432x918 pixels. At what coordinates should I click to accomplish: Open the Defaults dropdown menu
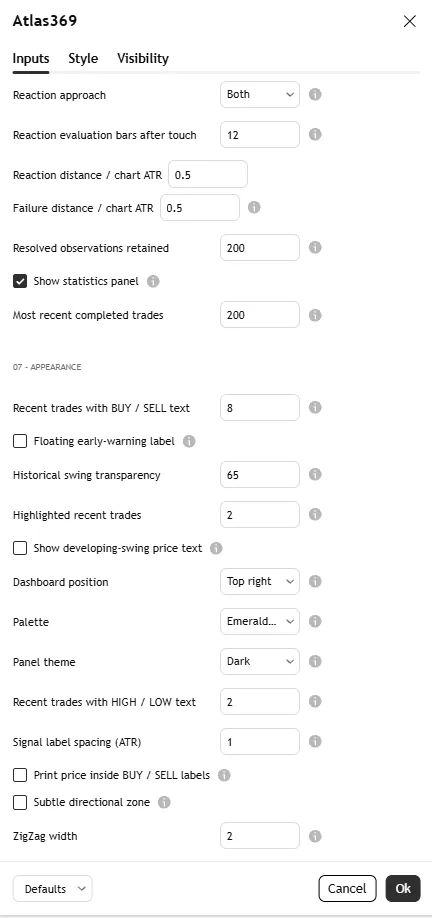53,888
